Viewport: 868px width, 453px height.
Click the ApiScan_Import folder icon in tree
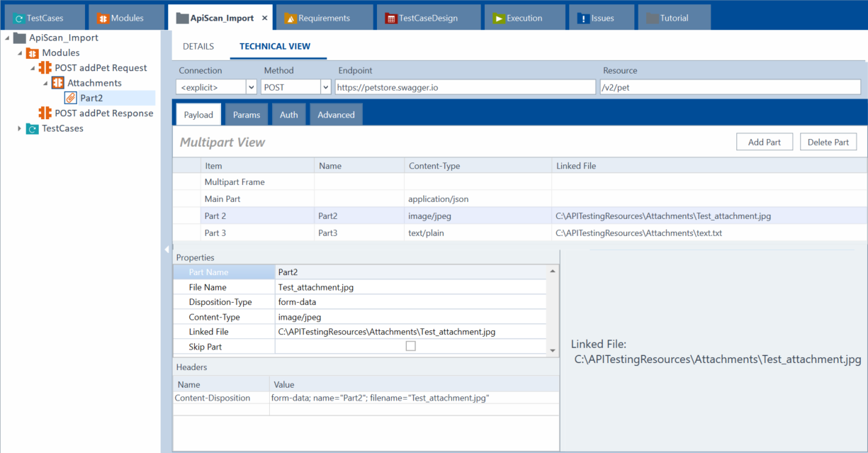tap(20, 38)
